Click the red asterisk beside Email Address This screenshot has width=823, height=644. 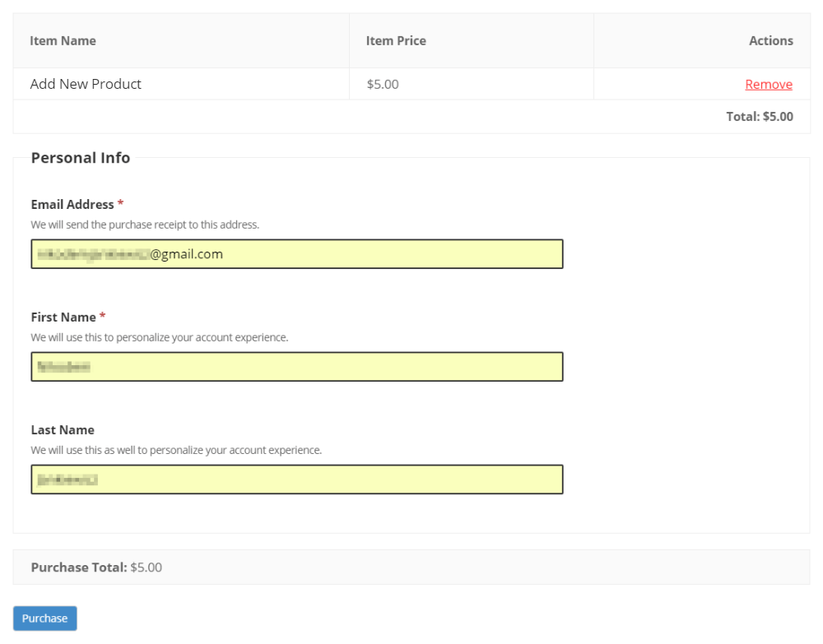[121, 203]
